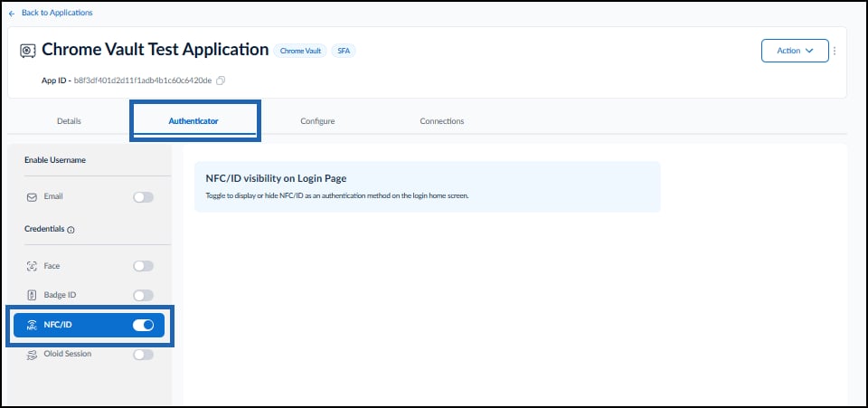Image resolution: width=868 pixels, height=408 pixels.
Task: Click the Oloid Session icon
Action: (x=32, y=355)
